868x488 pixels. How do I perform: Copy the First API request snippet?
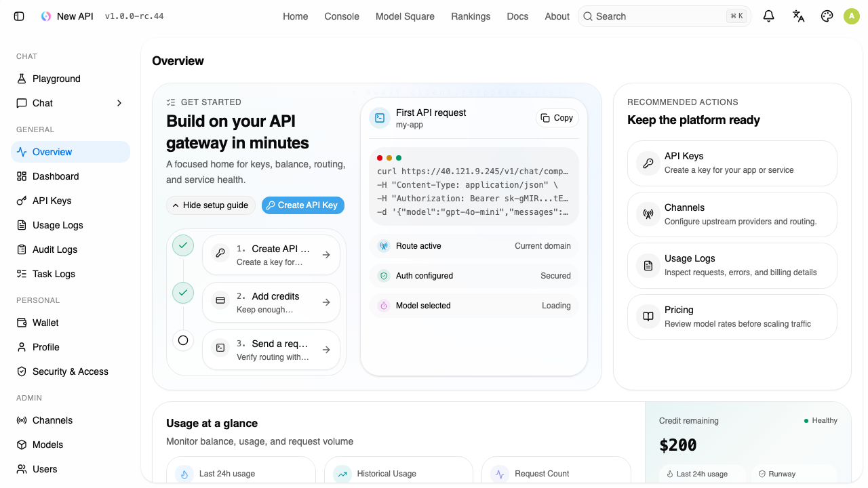coord(557,118)
